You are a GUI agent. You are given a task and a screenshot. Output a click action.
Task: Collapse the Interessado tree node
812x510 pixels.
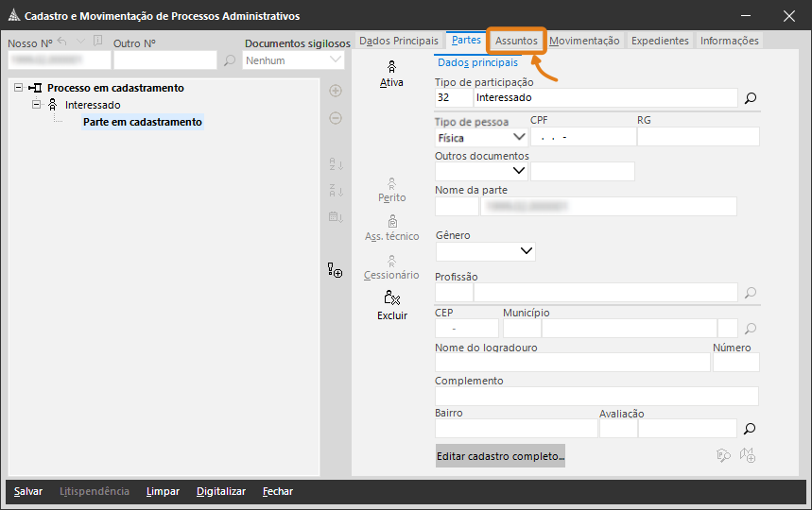click(x=36, y=105)
